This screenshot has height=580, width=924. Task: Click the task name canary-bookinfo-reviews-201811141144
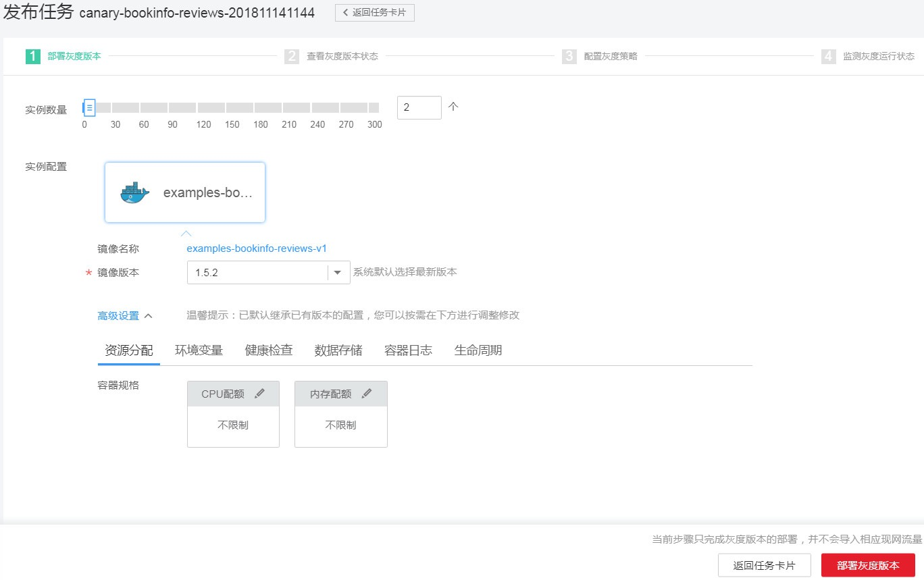(x=197, y=13)
